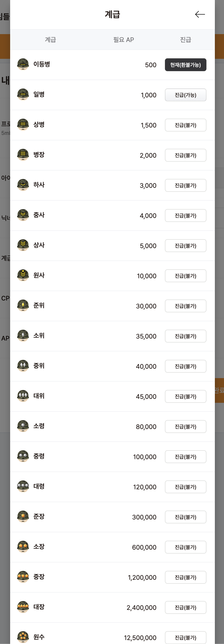Click the 중령 helmet rank icon
224x644 pixels.
[x=23, y=456]
